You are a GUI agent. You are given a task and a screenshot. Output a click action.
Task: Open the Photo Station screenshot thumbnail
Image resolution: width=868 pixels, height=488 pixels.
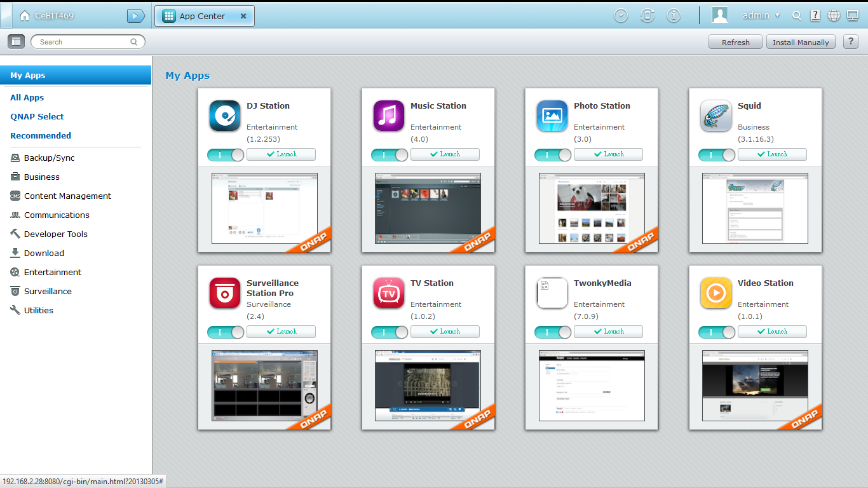click(x=592, y=208)
